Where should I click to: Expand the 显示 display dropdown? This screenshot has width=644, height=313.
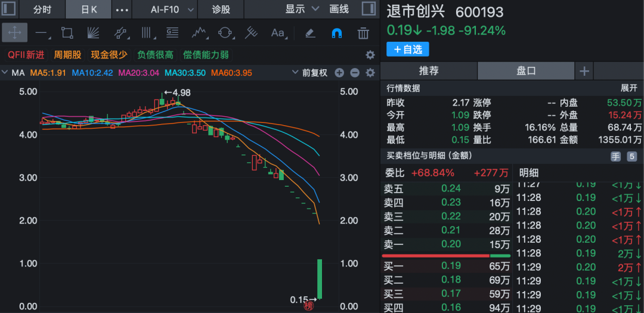302,9
